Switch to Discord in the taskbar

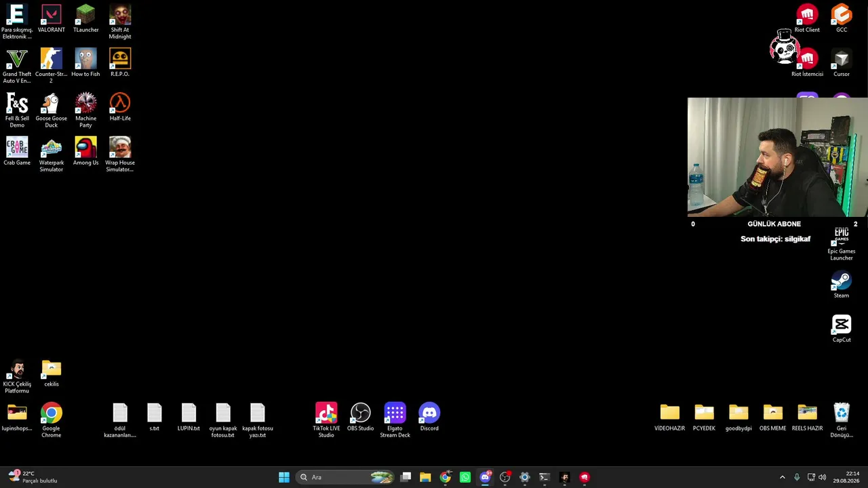tap(485, 477)
